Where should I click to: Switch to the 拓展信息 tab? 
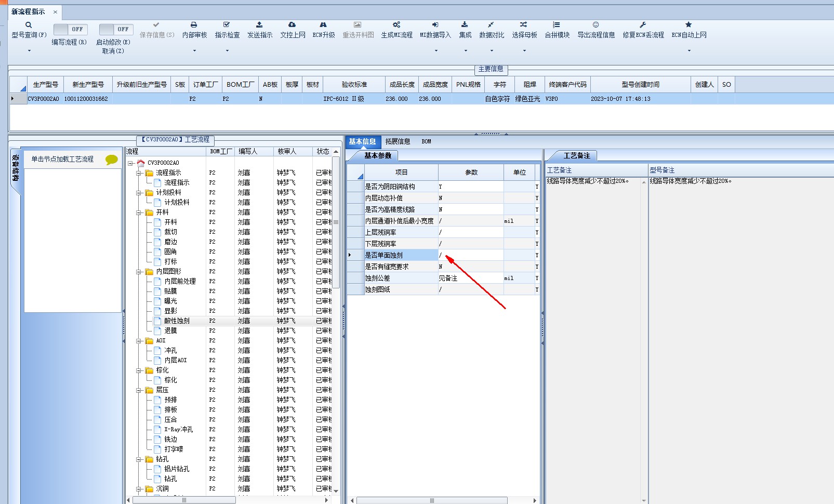(x=398, y=141)
